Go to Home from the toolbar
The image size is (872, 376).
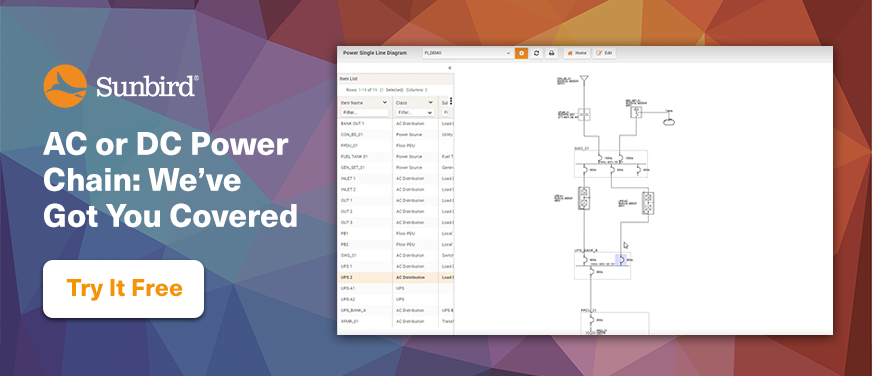click(576, 53)
